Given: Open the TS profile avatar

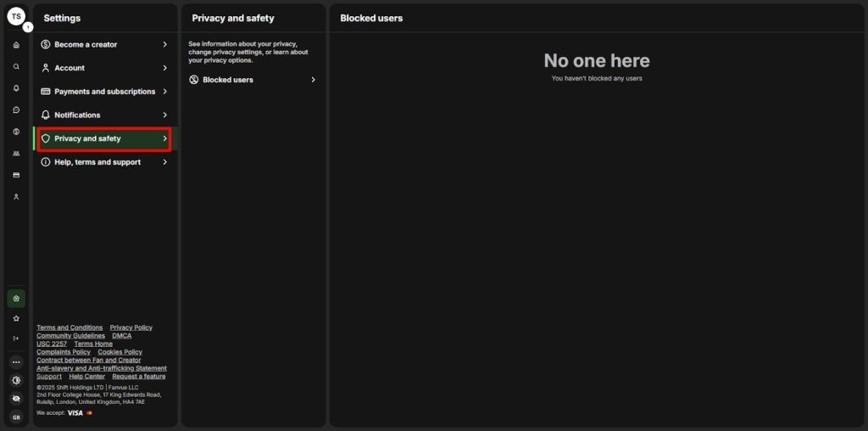Looking at the screenshot, I should click(x=16, y=17).
